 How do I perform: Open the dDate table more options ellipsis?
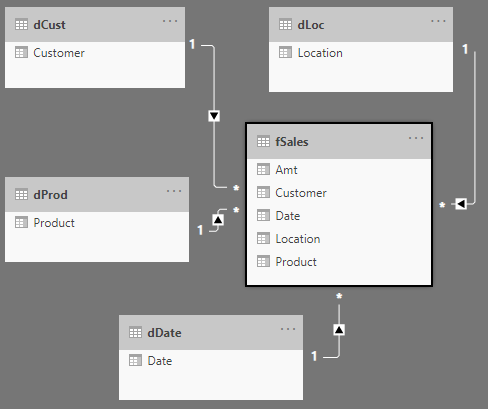click(288, 329)
